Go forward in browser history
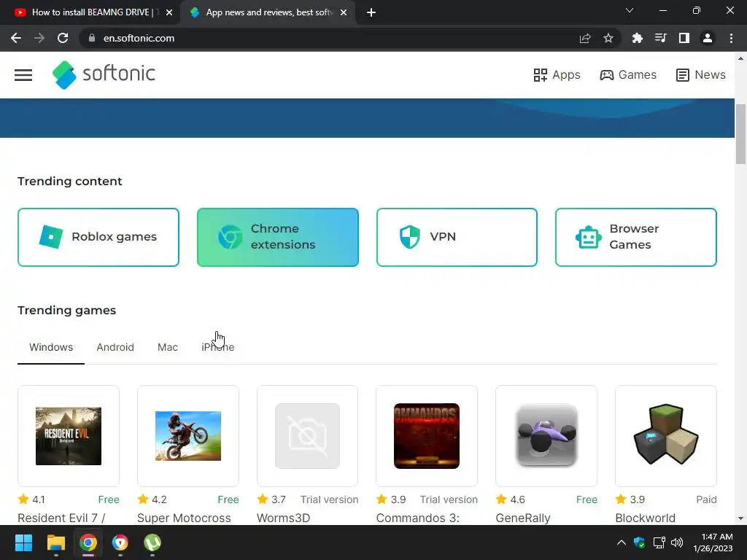This screenshot has height=560, width=747. 39,38
